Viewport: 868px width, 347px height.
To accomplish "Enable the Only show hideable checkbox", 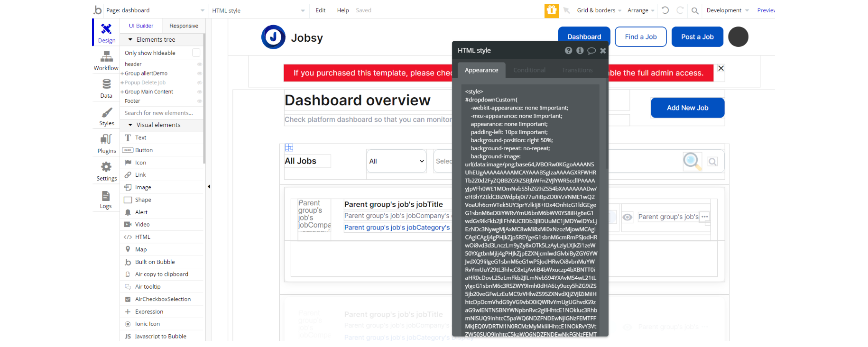I will [196, 53].
